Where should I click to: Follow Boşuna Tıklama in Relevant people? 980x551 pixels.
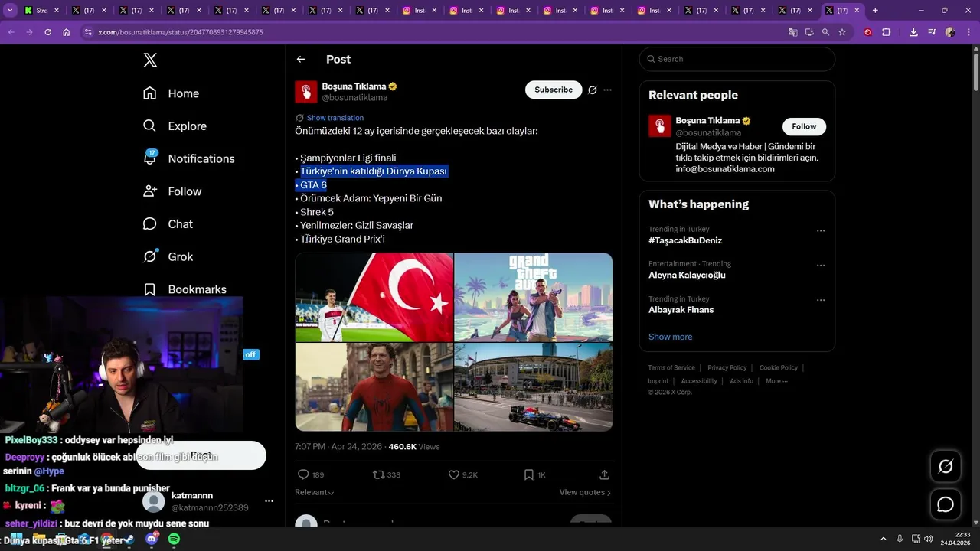click(x=804, y=126)
